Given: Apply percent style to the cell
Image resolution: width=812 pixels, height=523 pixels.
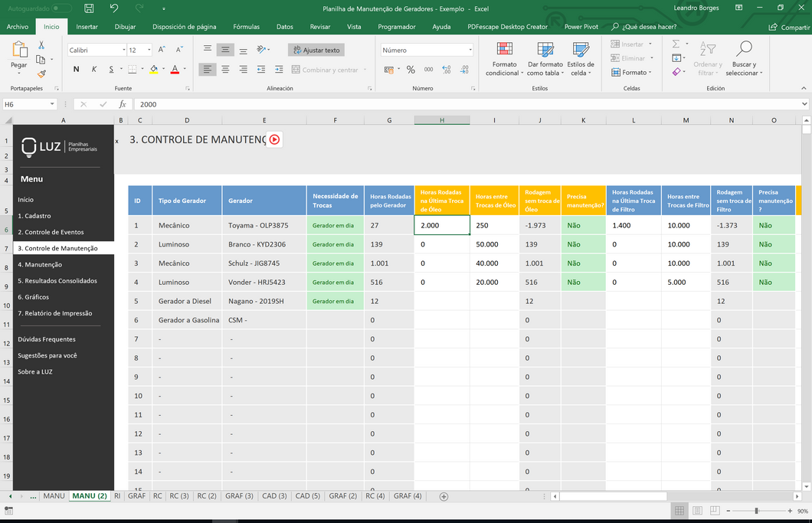Looking at the screenshot, I should 411,70.
